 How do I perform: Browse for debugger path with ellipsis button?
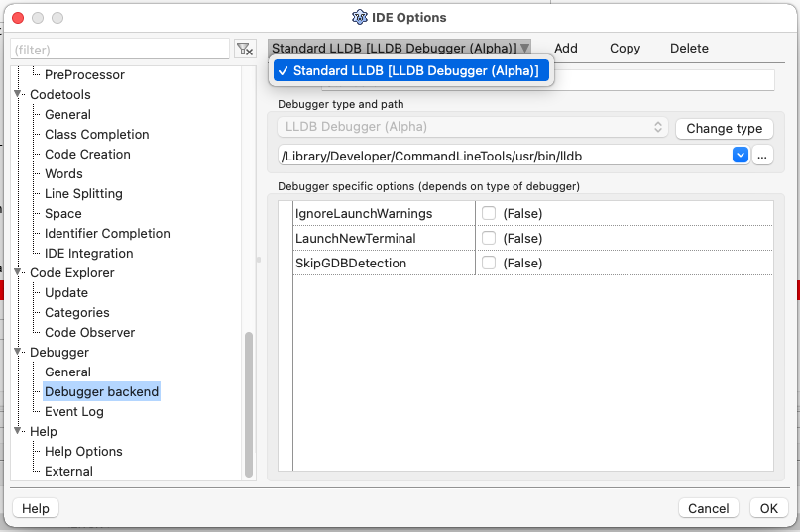(762, 156)
